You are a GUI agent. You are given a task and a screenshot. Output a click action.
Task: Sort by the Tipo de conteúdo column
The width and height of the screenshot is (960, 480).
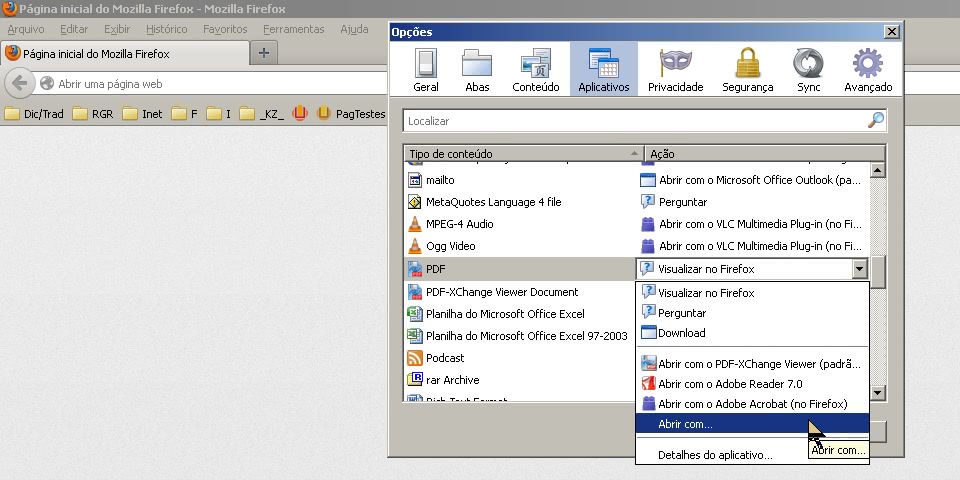tap(520, 154)
